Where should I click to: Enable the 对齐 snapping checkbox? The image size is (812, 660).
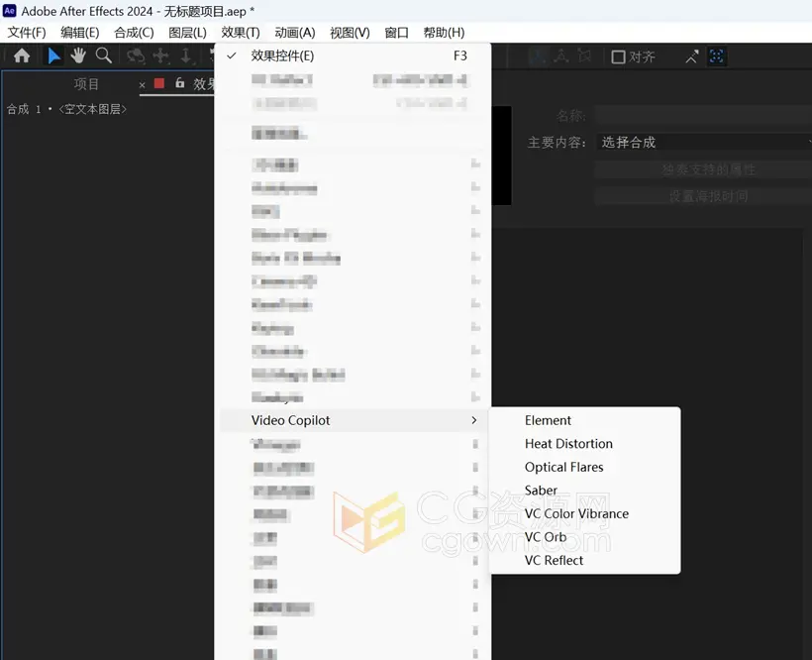point(618,56)
